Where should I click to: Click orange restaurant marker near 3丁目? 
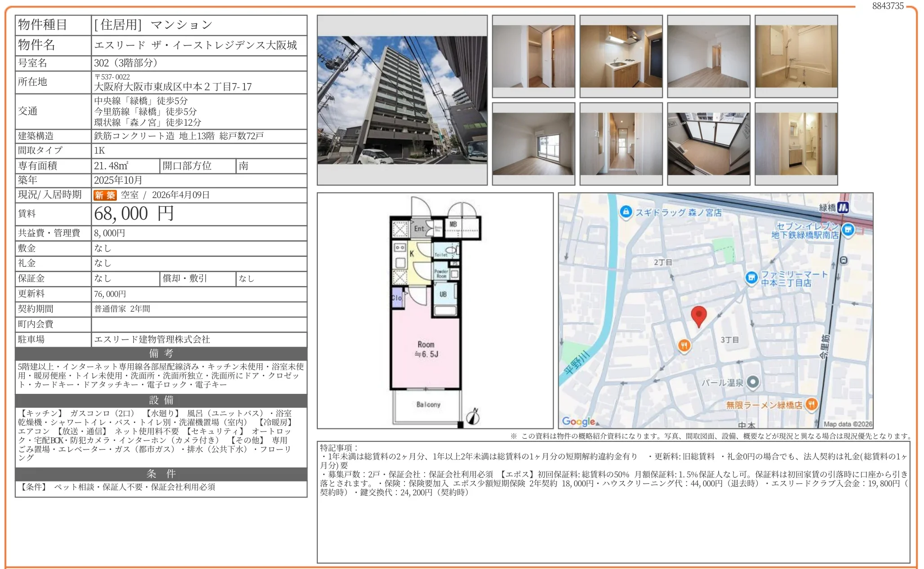[684, 345]
